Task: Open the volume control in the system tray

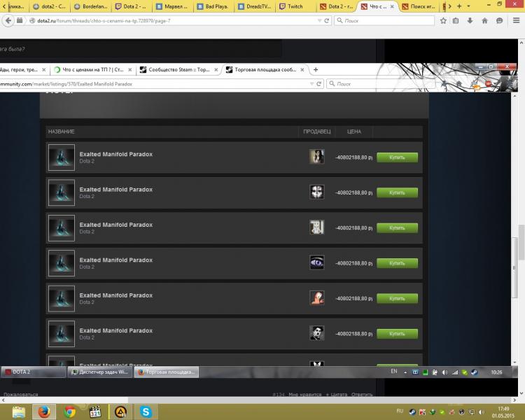Action: point(482,412)
